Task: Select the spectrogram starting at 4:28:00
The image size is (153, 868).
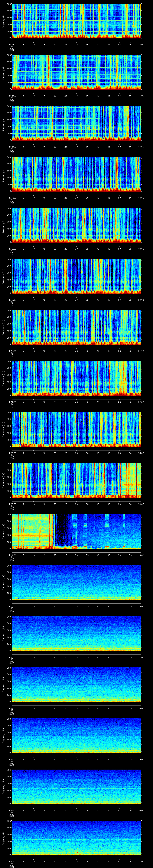Action: [76, 736]
